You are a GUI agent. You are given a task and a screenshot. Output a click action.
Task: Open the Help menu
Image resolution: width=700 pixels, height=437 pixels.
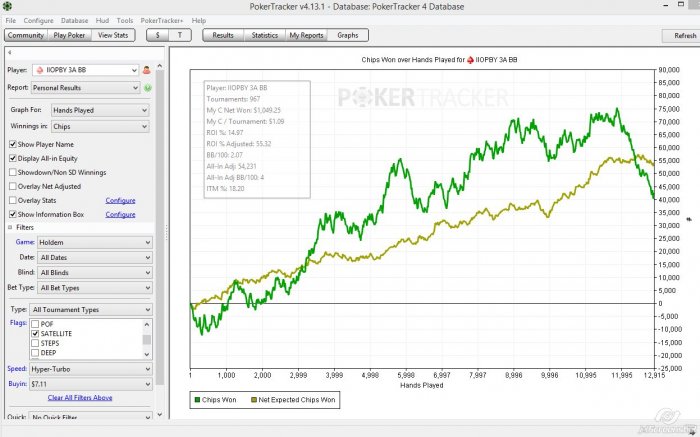coord(199,21)
